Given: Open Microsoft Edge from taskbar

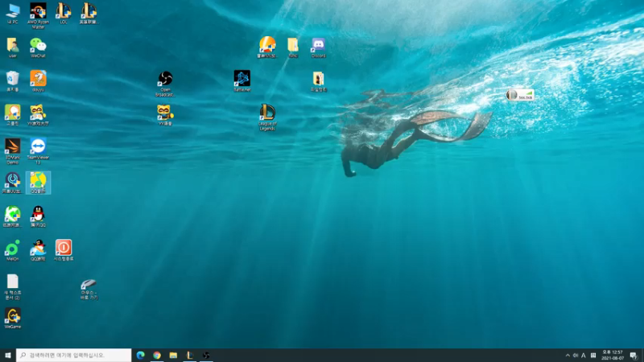Looking at the screenshot, I should pyautogui.click(x=140, y=355).
